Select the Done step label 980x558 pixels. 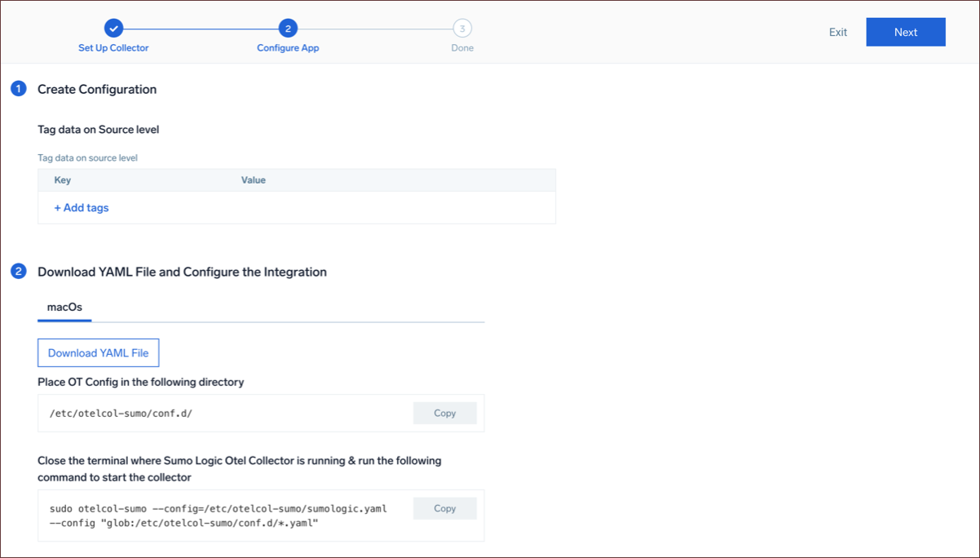coord(462,48)
